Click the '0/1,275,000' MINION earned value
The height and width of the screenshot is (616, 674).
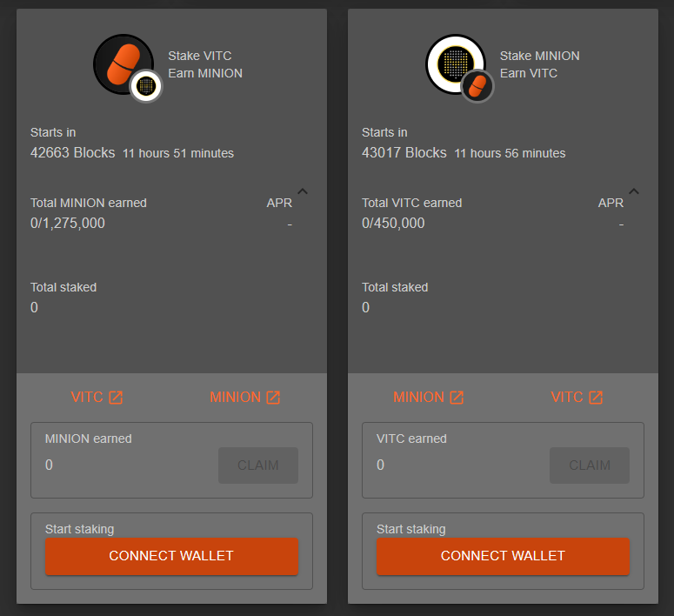[68, 224]
